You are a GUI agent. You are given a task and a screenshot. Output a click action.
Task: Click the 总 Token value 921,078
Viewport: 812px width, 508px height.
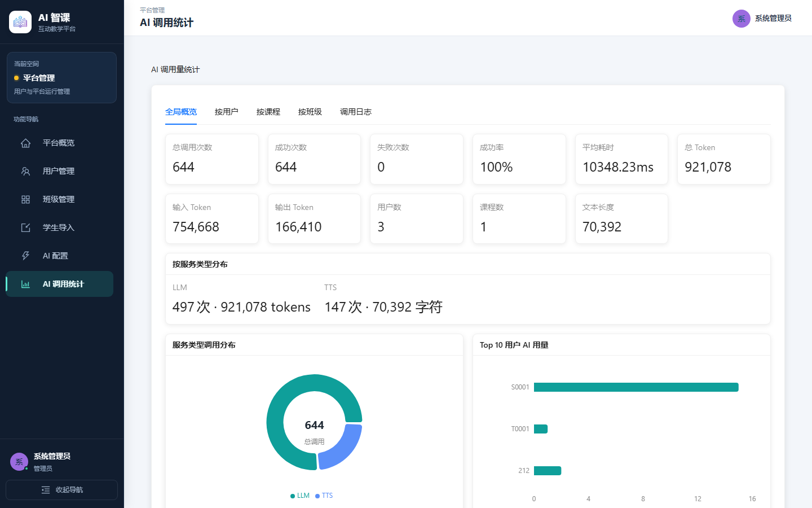(x=708, y=167)
